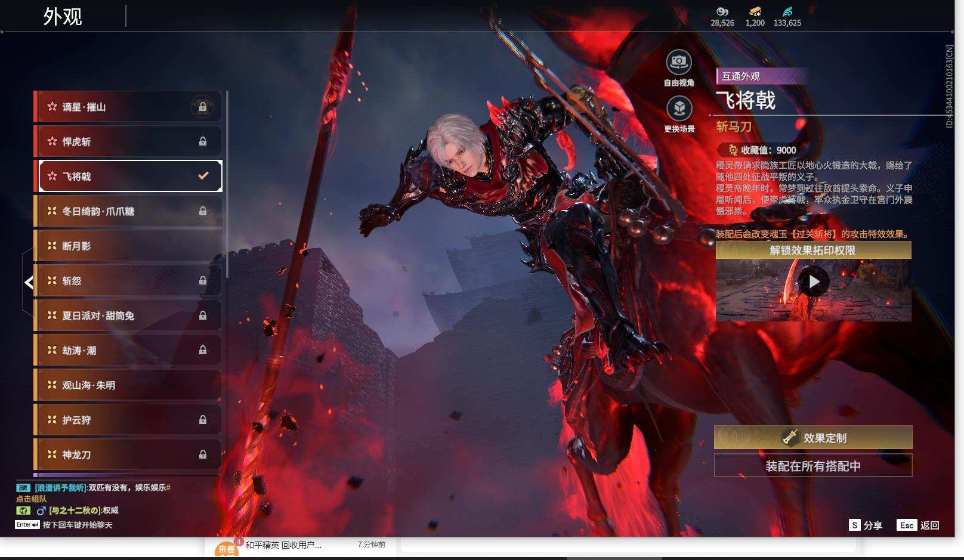Click the blue feather currency icon 133,625
The image size is (964, 560).
pos(787,11)
